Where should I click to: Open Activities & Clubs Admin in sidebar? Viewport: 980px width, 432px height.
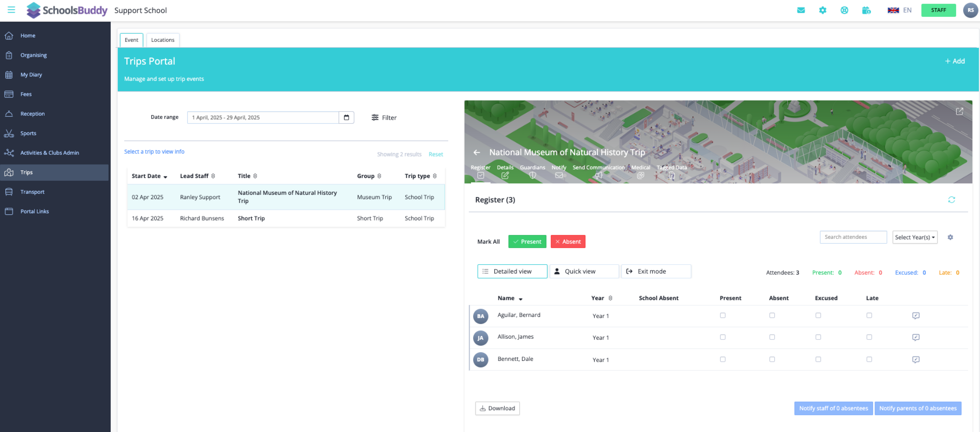(x=55, y=153)
